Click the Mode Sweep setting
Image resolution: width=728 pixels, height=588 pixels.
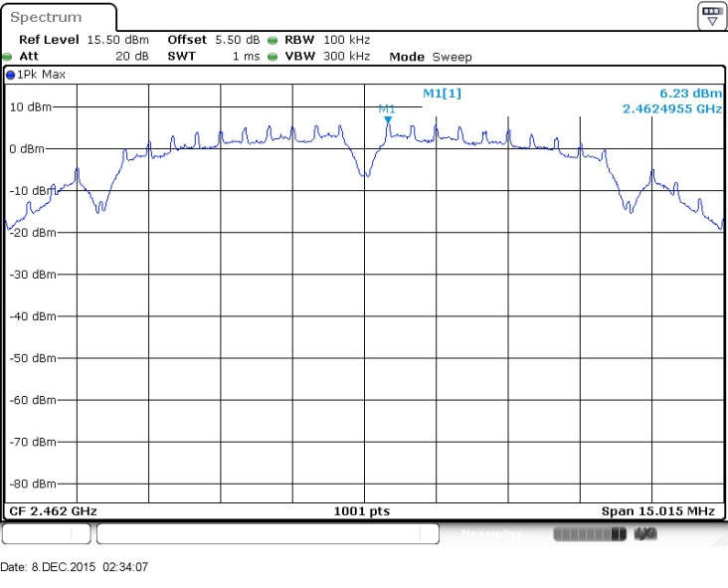tap(431, 57)
